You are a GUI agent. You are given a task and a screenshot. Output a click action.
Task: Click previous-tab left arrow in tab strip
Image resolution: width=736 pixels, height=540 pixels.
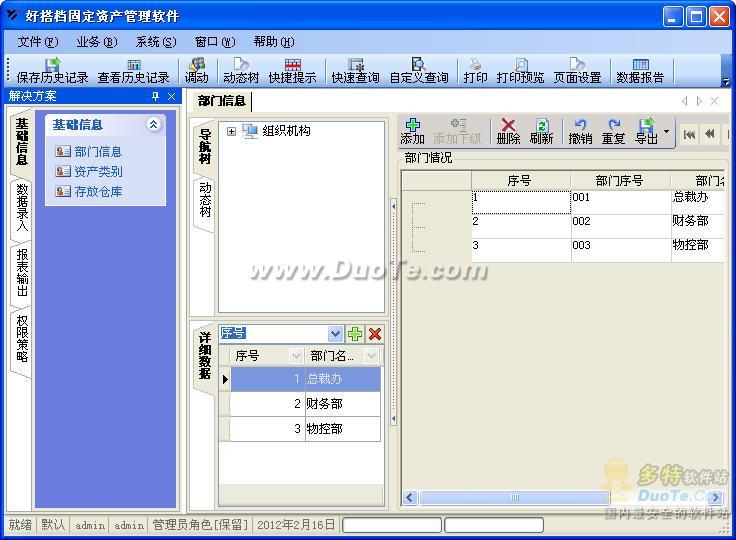(685, 101)
